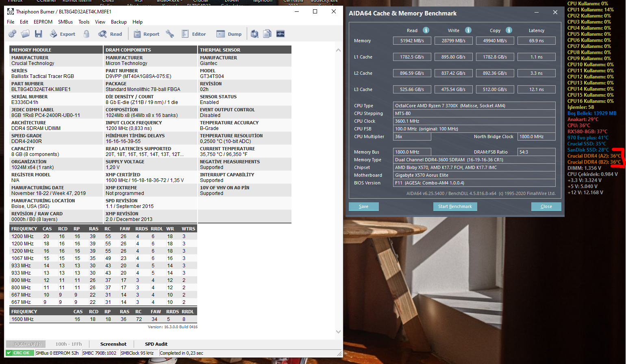The height and width of the screenshot is (364, 626).
Task: Click the padlock icon in the toolbar
Action: [86, 34]
